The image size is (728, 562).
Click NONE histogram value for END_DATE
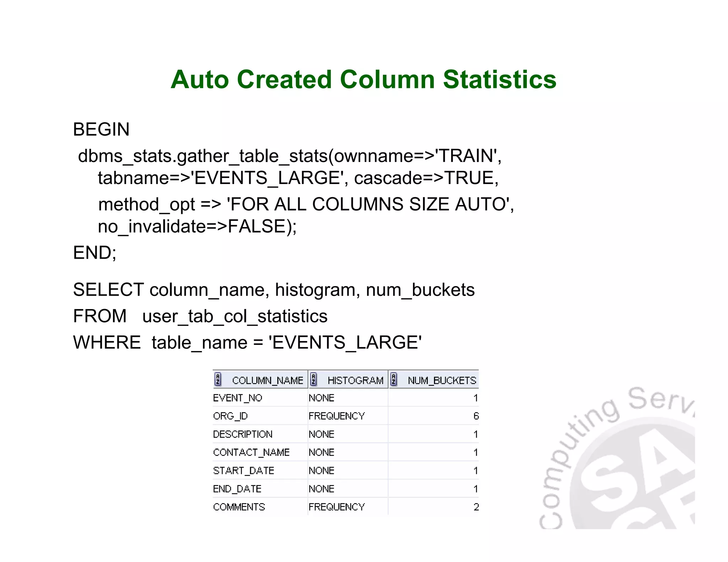321,489
